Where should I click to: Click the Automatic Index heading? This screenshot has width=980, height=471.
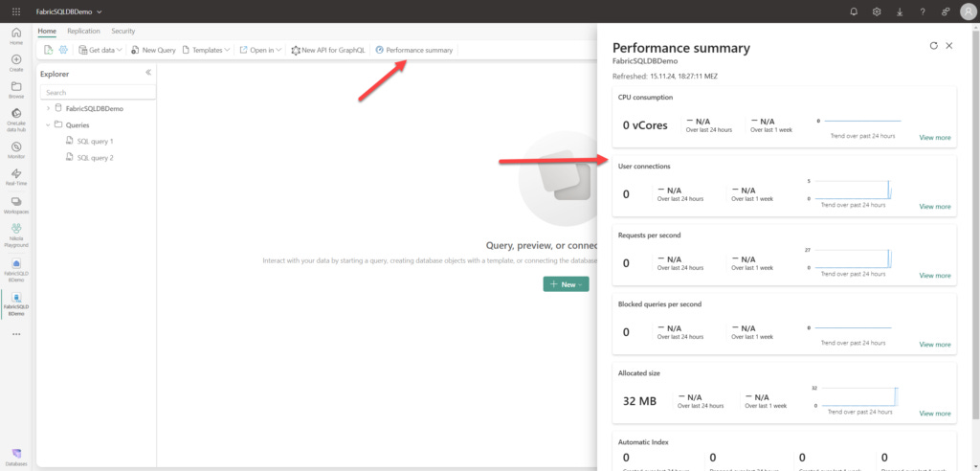643,441
